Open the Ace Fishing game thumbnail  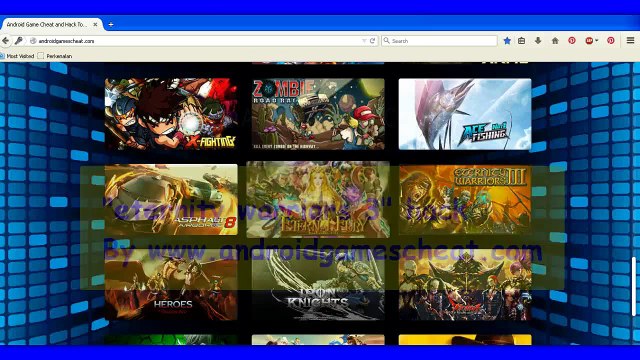click(465, 114)
